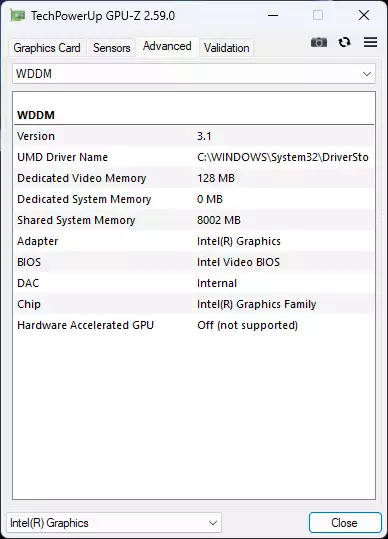Select the Dedicated Video Memory row

tap(194, 178)
